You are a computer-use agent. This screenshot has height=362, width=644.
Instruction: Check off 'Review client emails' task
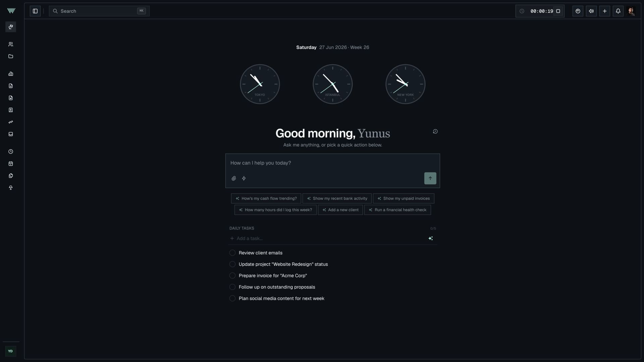pyautogui.click(x=232, y=253)
